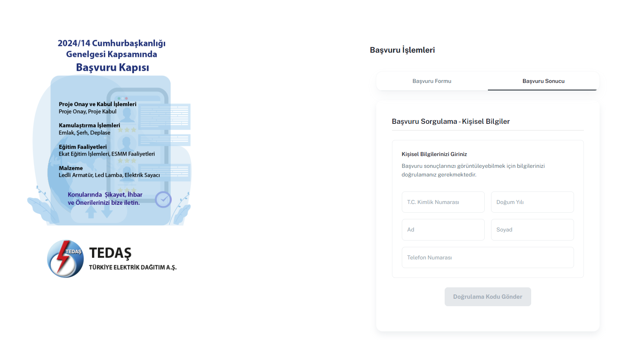Click the Soyad input field
644x340 pixels.
pyautogui.click(x=532, y=230)
